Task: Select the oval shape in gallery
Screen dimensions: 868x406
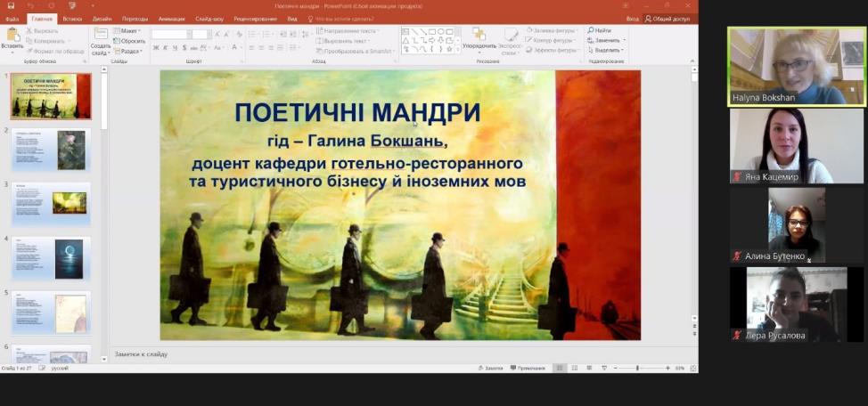Action: pyautogui.click(x=440, y=32)
